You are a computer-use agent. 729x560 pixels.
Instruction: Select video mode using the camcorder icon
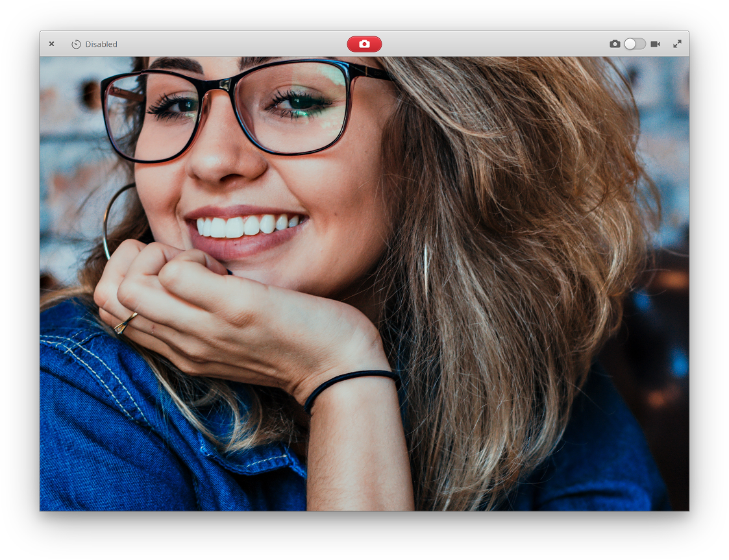(x=656, y=43)
